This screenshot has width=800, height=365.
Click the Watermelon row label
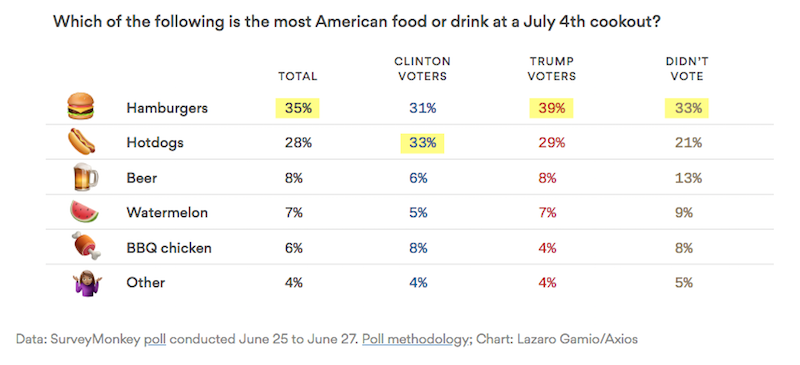click(167, 213)
